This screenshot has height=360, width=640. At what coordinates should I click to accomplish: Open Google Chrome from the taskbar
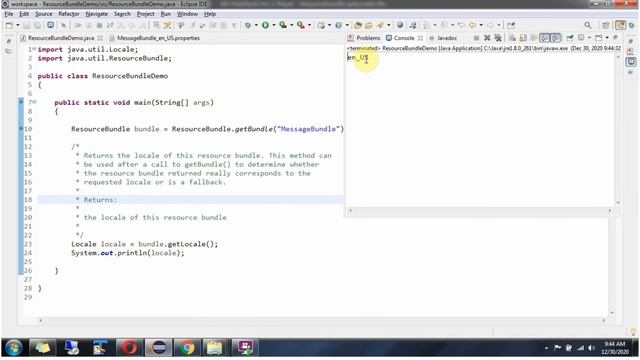[x=187, y=348]
